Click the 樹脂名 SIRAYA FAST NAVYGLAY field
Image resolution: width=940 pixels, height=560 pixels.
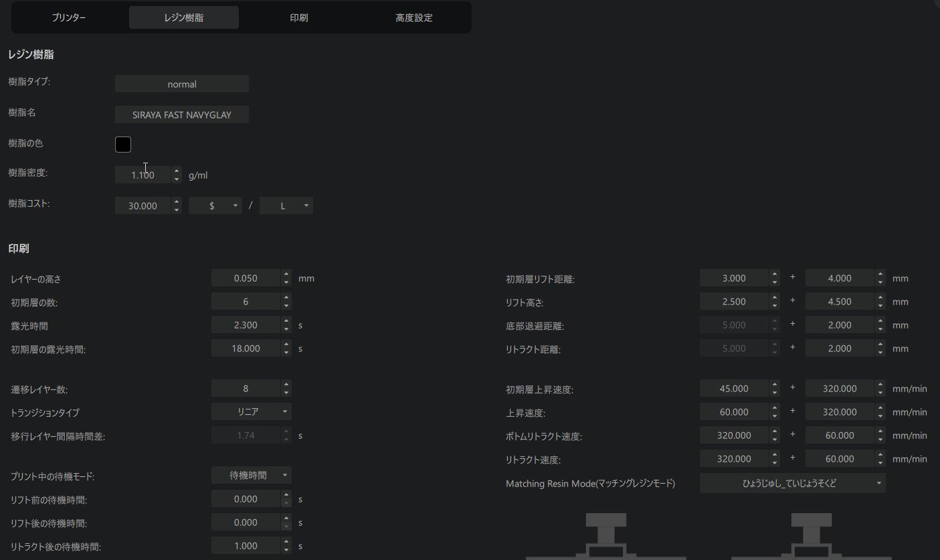point(182,115)
